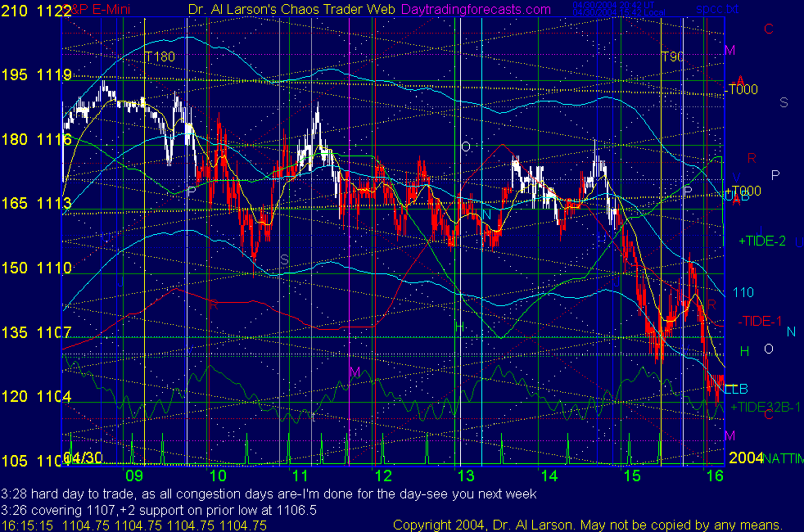Click the red "-TIDE-1" legend label
Screen dimensions: 804x532
760,321
